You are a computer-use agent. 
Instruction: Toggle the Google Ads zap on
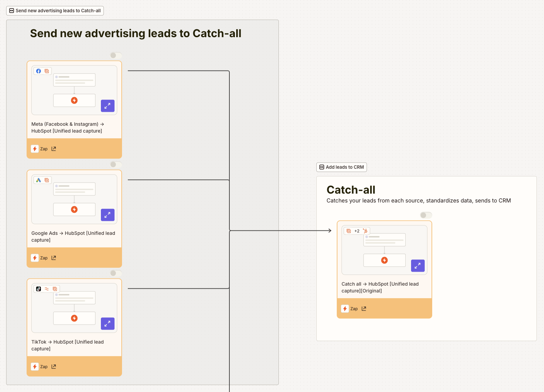(x=116, y=164)
